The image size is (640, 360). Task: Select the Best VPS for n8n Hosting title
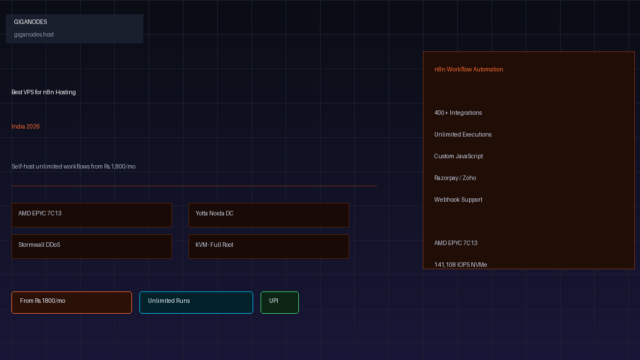[x=44, y=92]
